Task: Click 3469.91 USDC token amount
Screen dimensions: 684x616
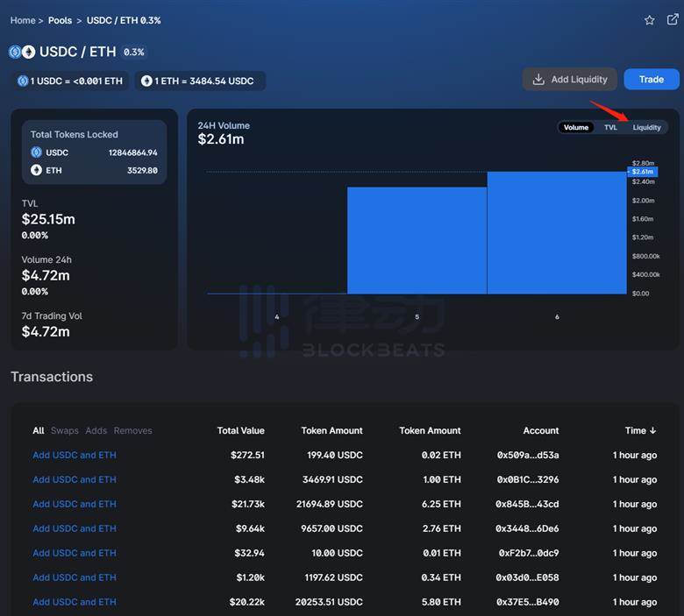Action: pos(332,479)
